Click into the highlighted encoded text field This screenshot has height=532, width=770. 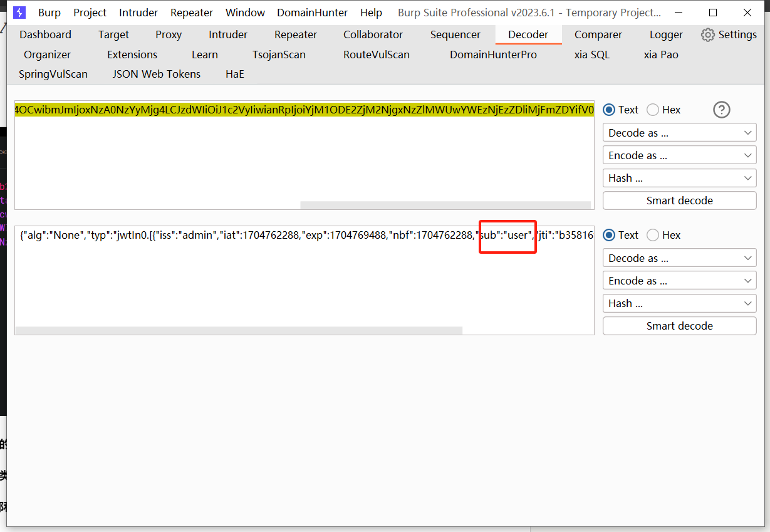pos(304,110)
